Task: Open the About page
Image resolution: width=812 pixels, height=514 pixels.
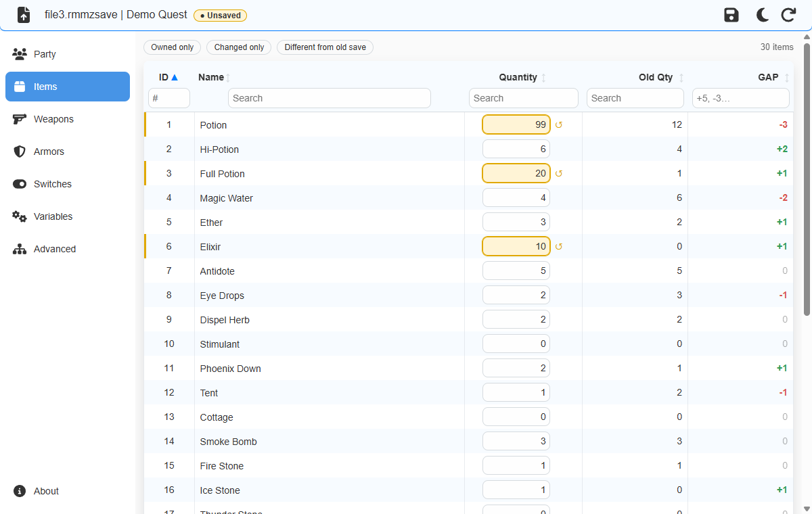Action: [68, 491]
